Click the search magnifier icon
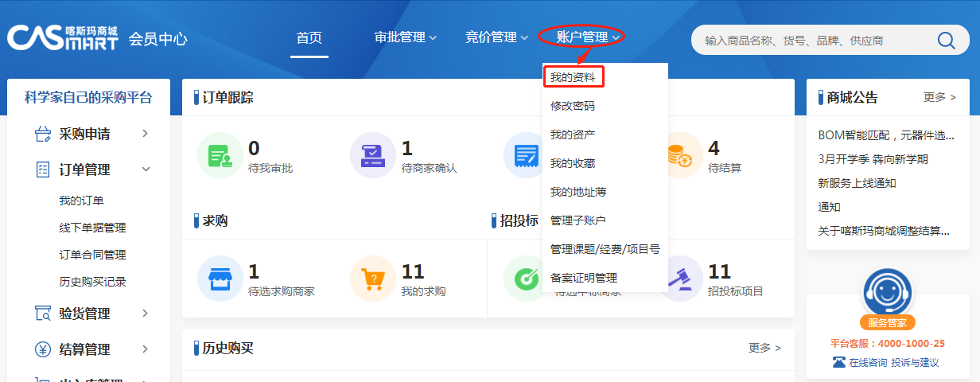 pos(946,41)
